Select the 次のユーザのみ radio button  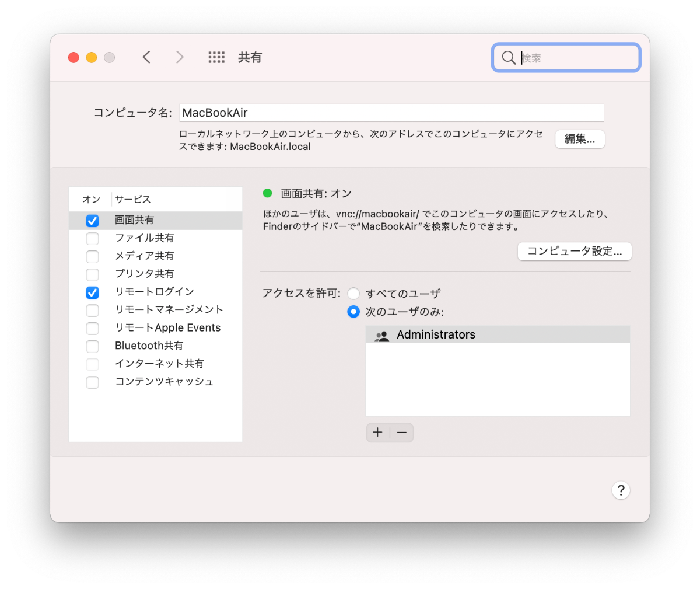353,312
